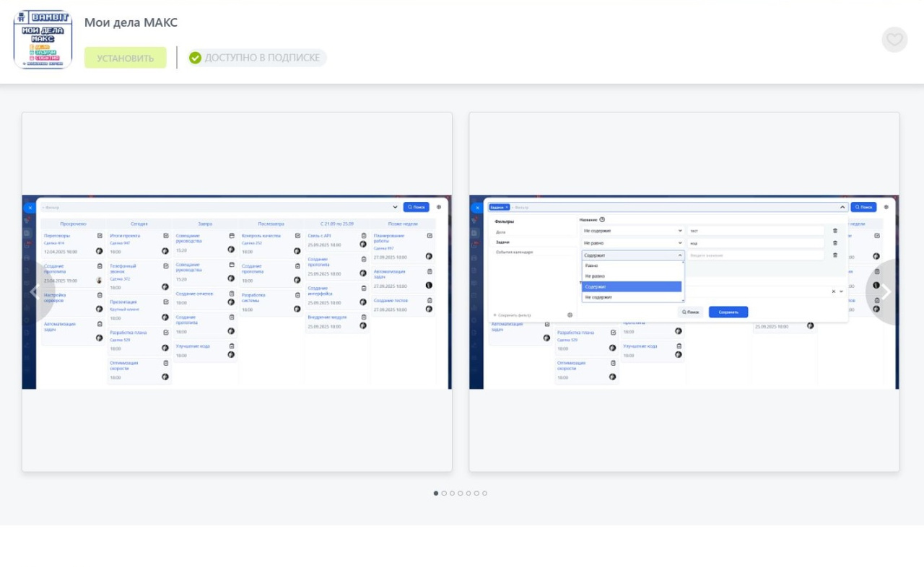Click the Содержит dropdown in the second screenshot
This screenshot has height=567, width=924.
click(632, 255)
